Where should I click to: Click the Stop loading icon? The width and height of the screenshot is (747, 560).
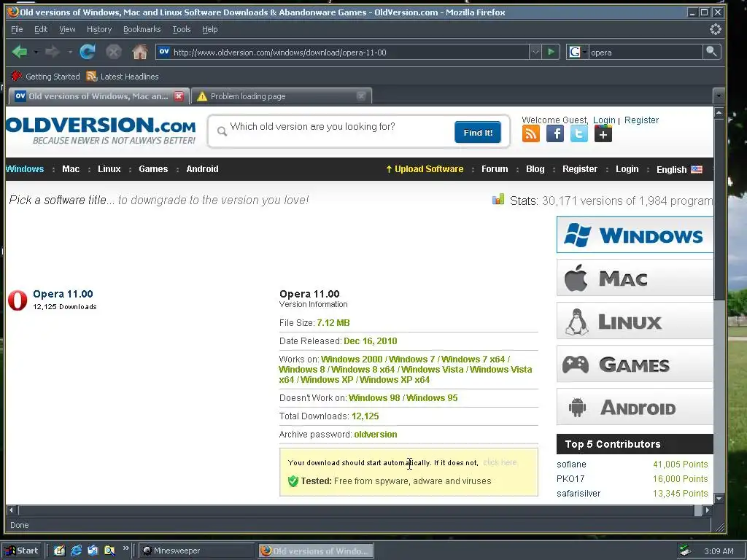coord(113,52)
